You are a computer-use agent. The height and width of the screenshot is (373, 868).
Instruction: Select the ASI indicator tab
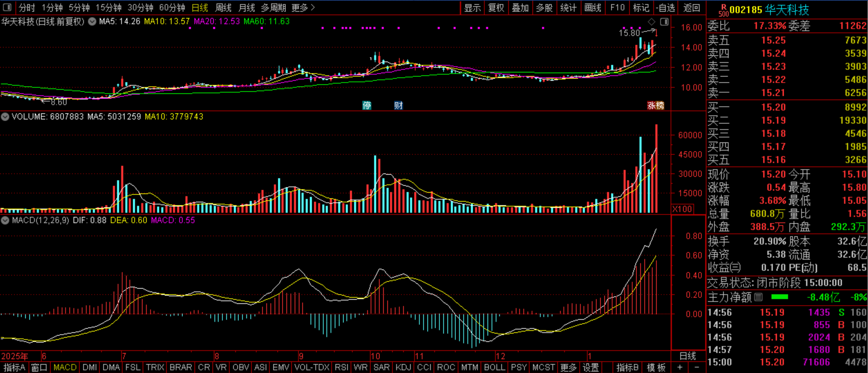(x=261, y=367)
